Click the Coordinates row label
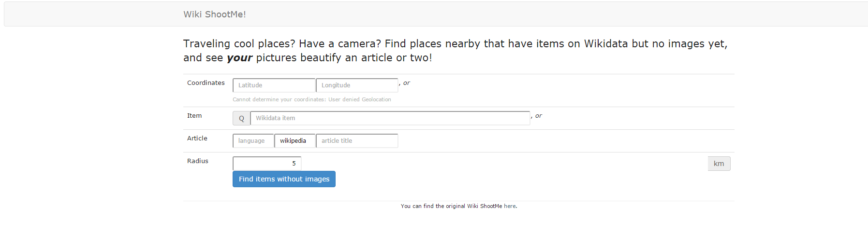The width and height of the screenshot is (868, 235). (206, 83)
